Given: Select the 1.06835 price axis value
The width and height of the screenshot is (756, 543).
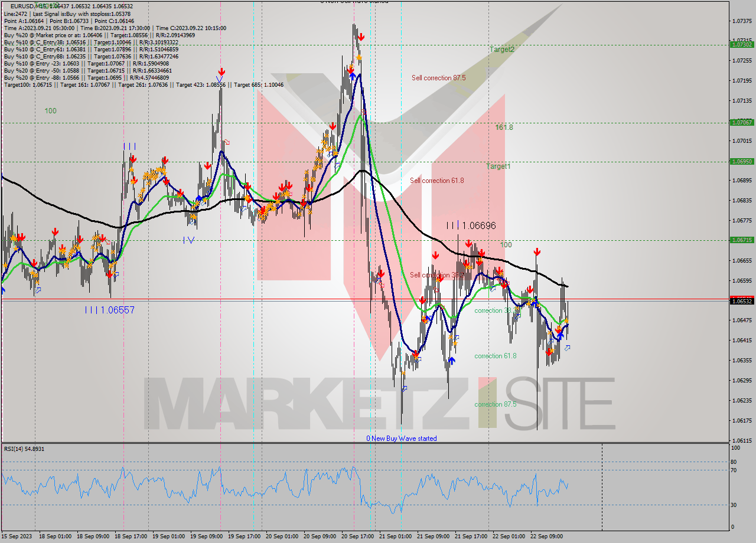Looking at the screenshot, I should coord(742,201).
